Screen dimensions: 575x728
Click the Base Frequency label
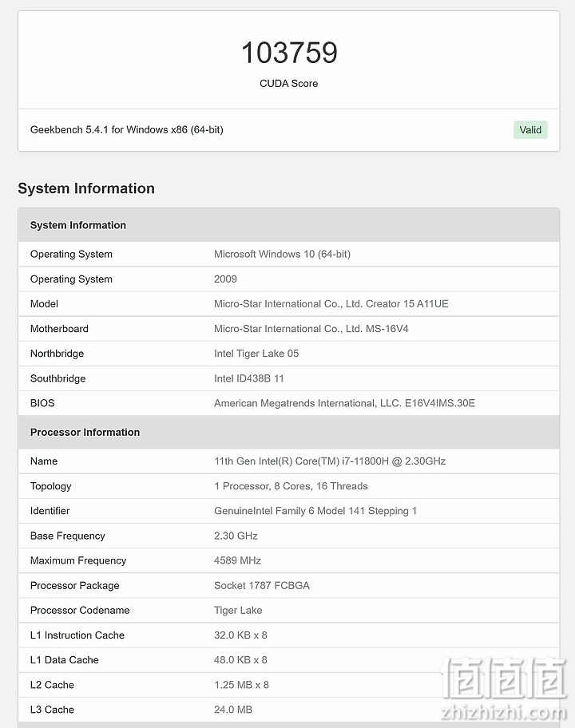pyautogui.click(x=67, y=536)
